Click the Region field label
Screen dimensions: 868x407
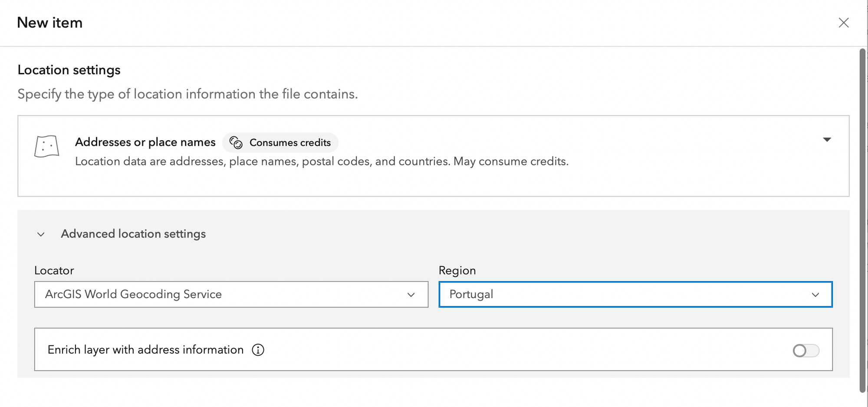click(x=457, y=270)
